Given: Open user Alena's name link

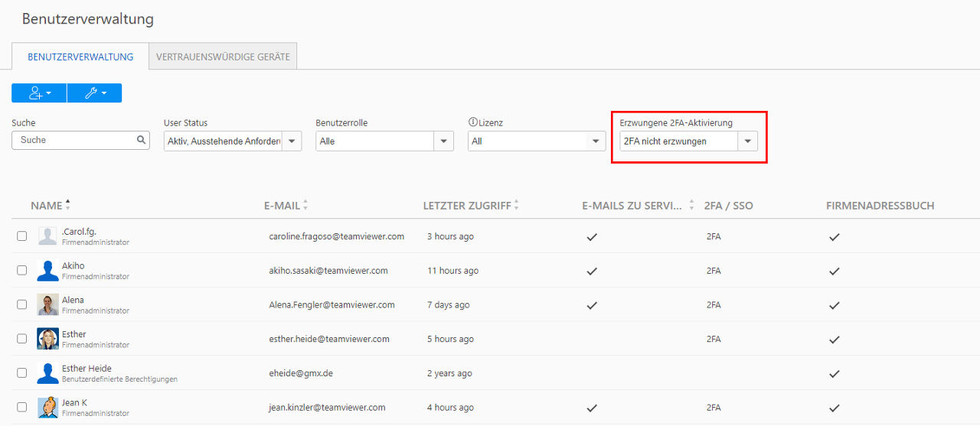Looking at the screenshot, I should pyautogui.click(x=73, y=300).
